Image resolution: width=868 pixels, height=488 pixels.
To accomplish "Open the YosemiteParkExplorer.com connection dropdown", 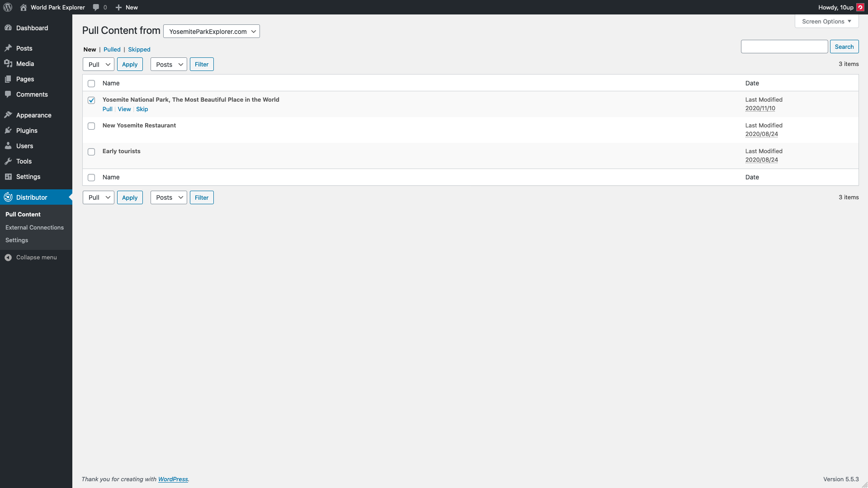I will tap(211, 32).
